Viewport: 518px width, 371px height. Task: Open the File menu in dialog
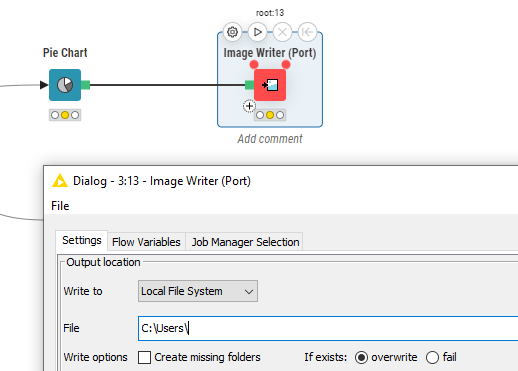pos(60,206)
